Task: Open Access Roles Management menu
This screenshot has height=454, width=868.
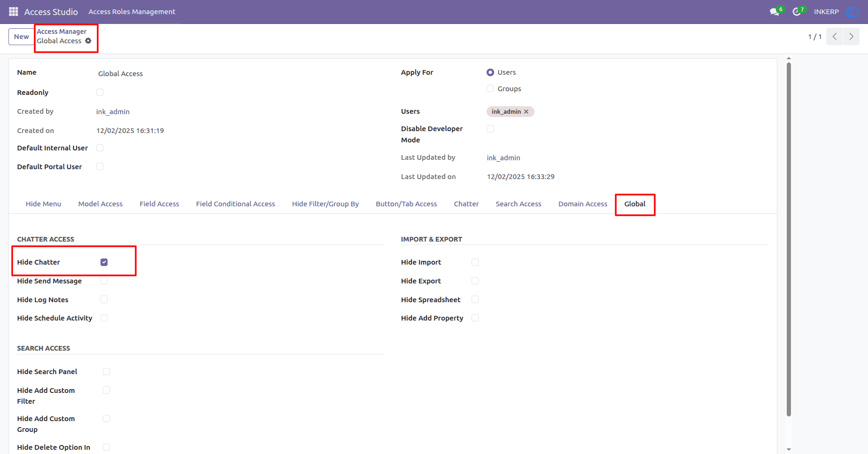Action: coord(132,12)
